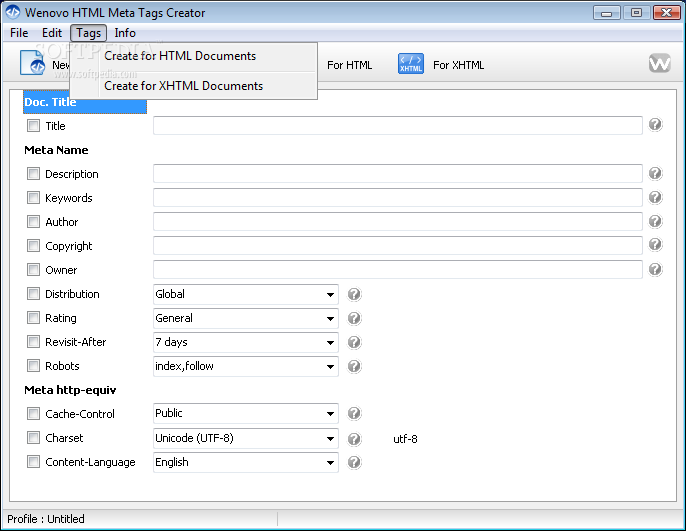Maximize the Wenovo window
The image size is (686, 531).
[x=636, y=13]
